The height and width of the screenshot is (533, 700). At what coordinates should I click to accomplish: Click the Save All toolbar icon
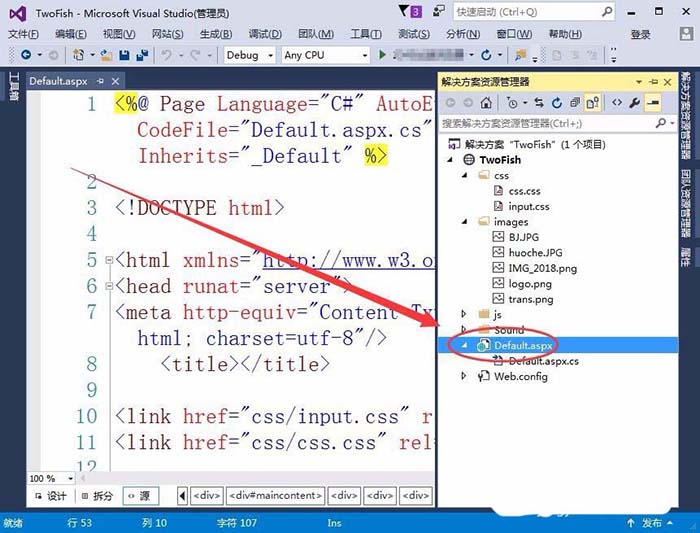pyautogui.click(x=142, y=55)
